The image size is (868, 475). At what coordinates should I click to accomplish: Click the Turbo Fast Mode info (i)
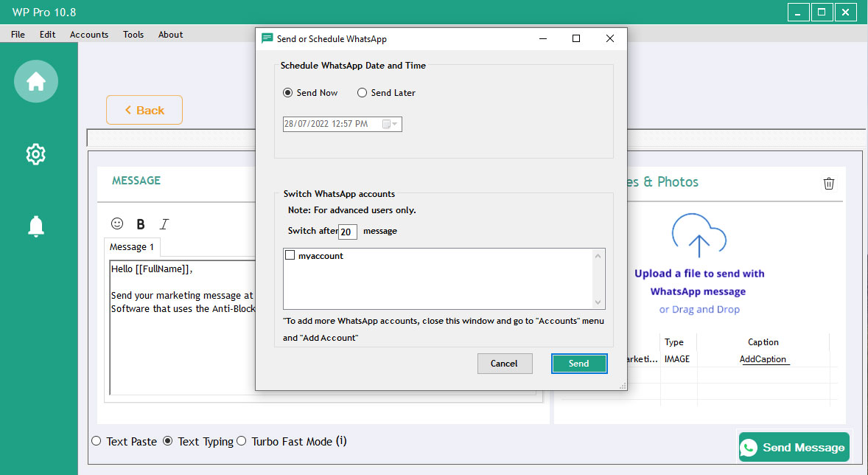point(342,441)
